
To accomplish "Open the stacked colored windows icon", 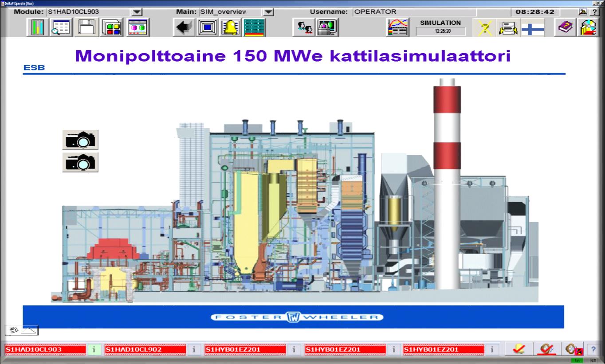I will point(111,27).
